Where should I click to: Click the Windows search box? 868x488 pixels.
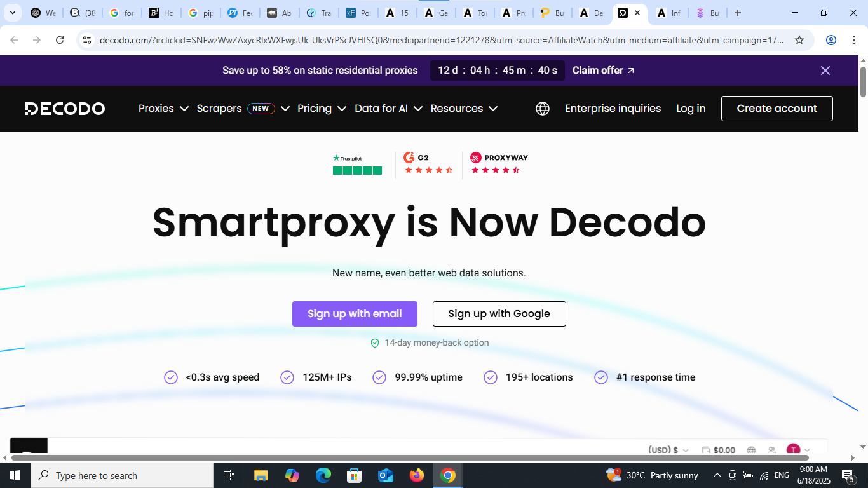tap(121, 475)
